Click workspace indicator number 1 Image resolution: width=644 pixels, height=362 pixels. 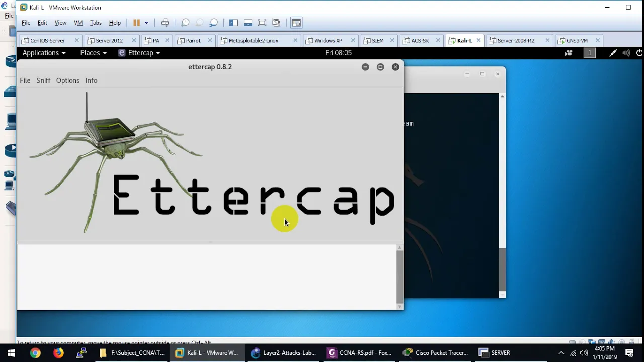point(590,53)
